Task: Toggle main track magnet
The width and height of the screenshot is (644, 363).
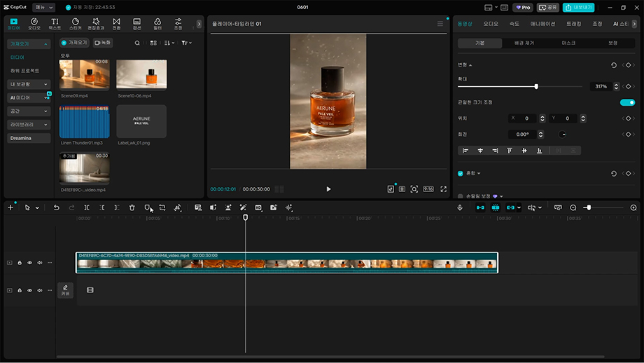Action: click(480, 207)
